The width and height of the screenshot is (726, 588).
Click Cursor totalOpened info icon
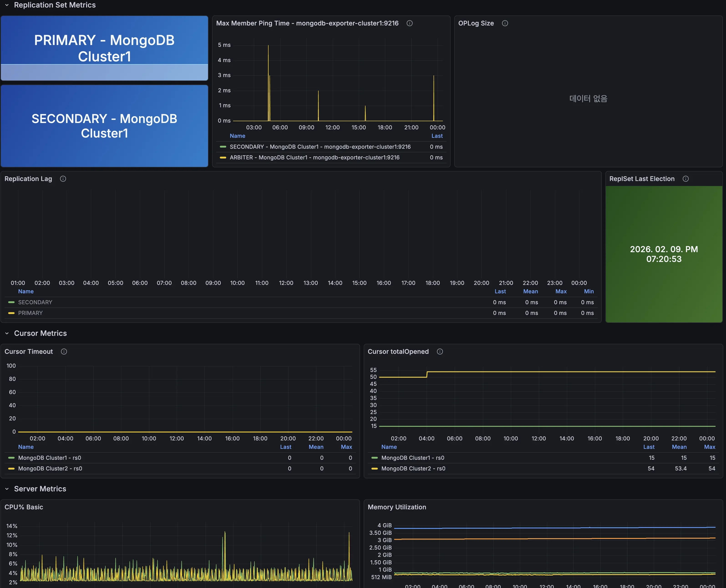(440, 352)
